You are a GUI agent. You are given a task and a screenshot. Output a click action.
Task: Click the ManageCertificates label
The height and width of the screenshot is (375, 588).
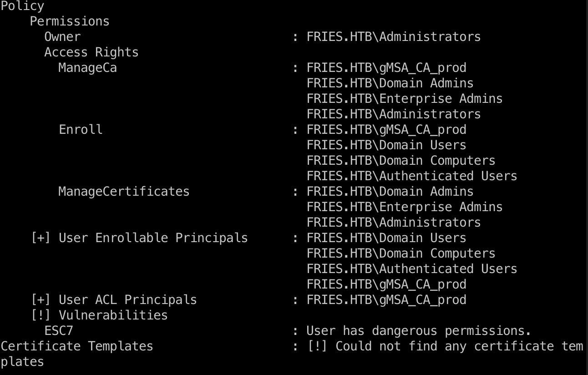click(124, 191)
